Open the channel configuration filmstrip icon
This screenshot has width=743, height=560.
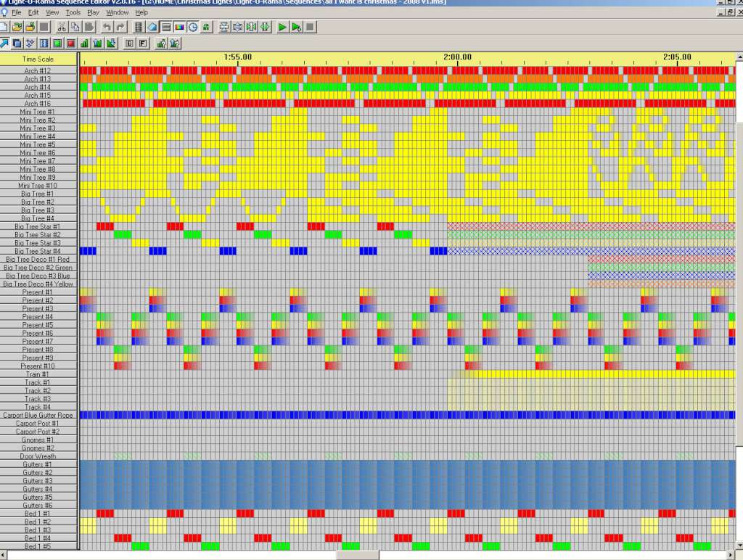tap(139, 27)
